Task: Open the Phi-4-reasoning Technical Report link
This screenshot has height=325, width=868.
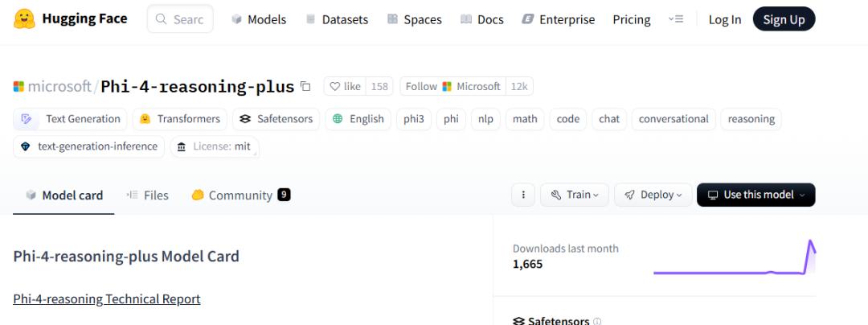Action: tap(107, 299)
